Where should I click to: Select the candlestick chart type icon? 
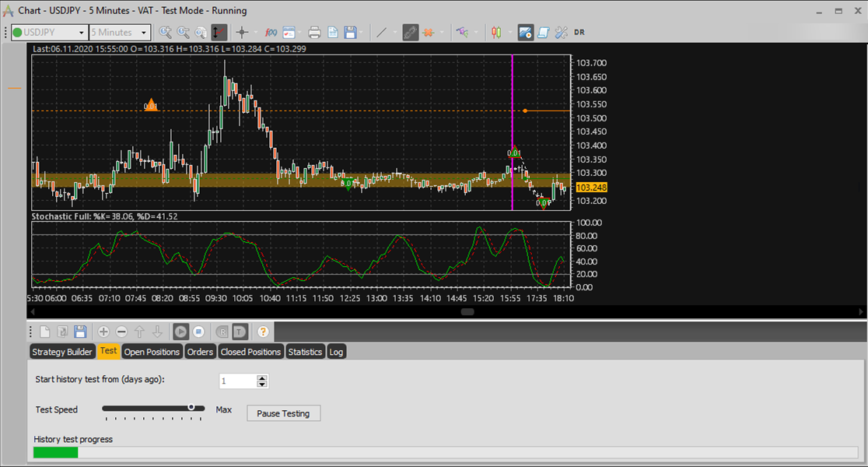pyautogui.click(x=496, y=32)
